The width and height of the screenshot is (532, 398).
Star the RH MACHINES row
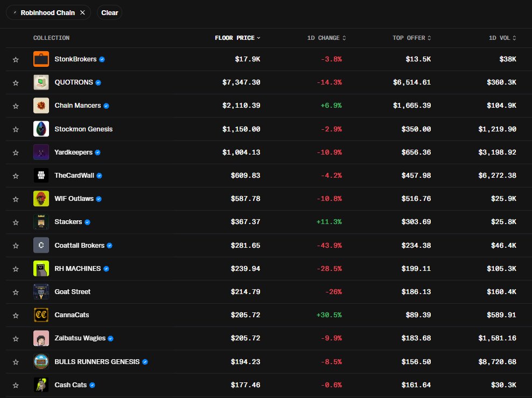(16, 269)
